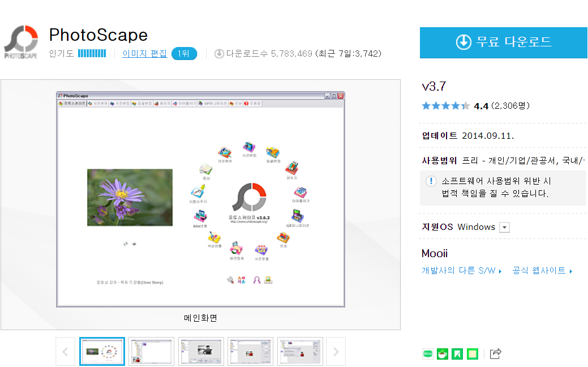The width and height of the screenshot is (588, 367).
Task: Select the GIF애니메이션 tab in the app screenshot
Action: [x=213, y=103]
